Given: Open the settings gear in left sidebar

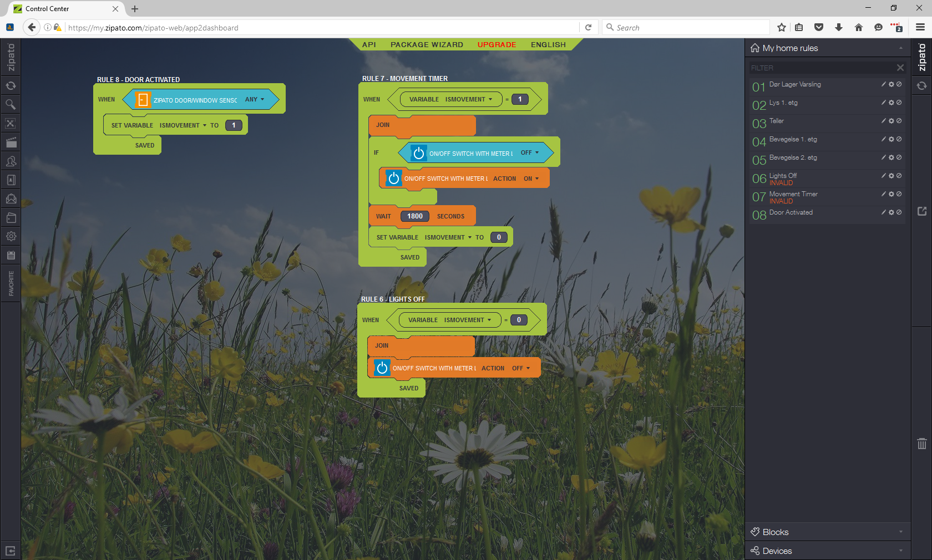Looking at the screenshot, I should 11,236.
